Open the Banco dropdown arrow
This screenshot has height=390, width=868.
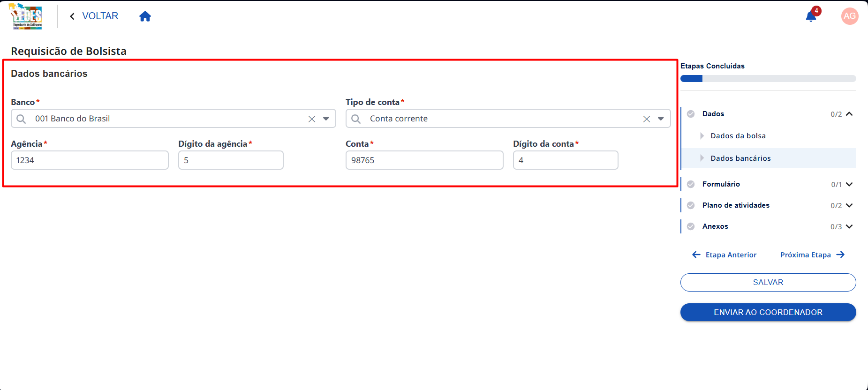(326, 119)
